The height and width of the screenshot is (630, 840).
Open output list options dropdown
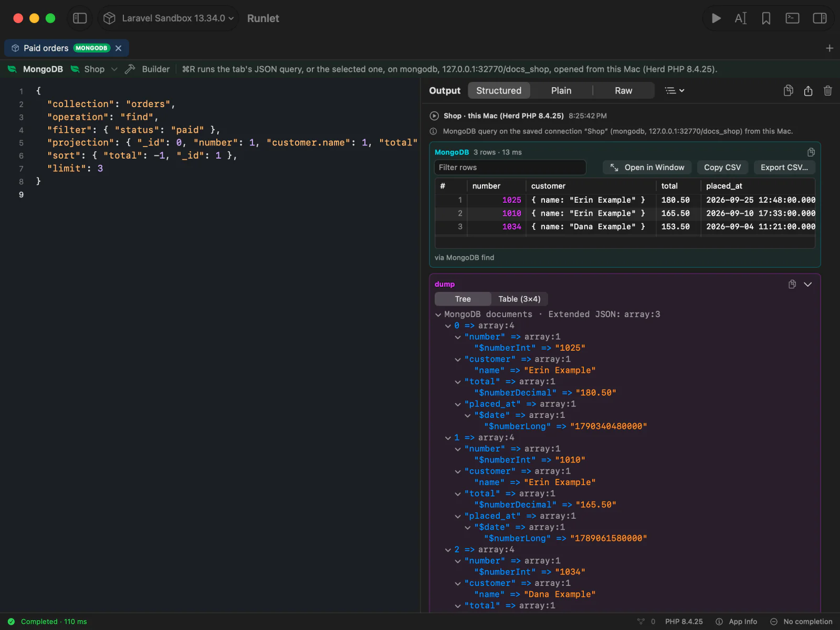(x=675, y=91)
